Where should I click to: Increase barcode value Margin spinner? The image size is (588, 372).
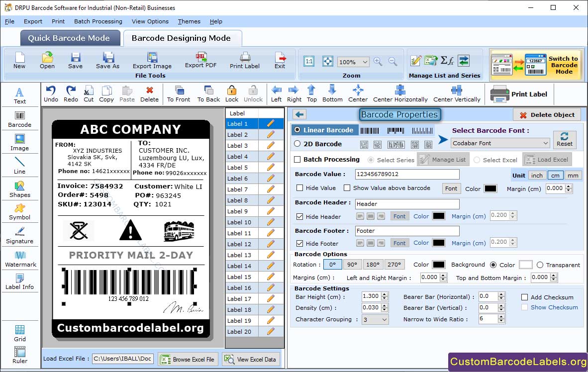click(569, 186)
